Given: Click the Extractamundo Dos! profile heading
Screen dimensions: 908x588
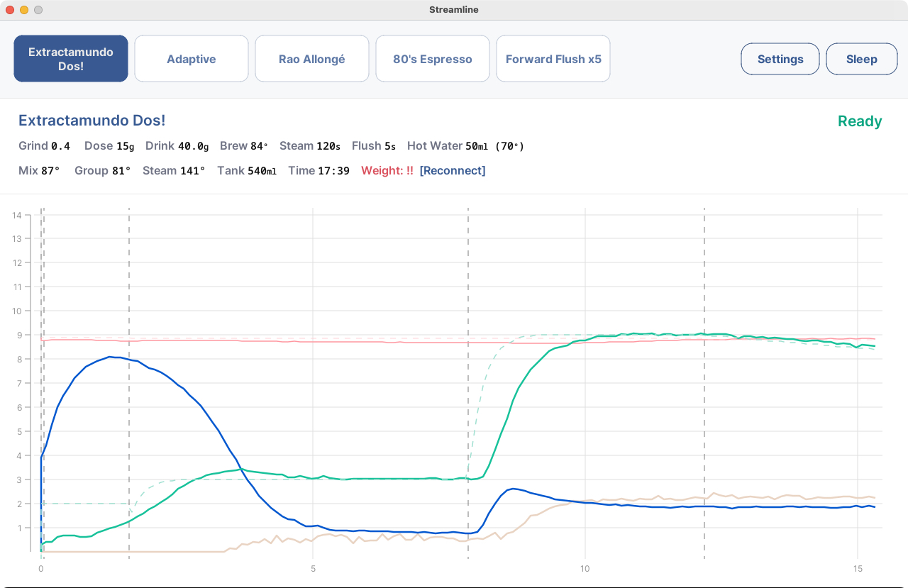Looking at the screenshot, I should click(92, 121).
